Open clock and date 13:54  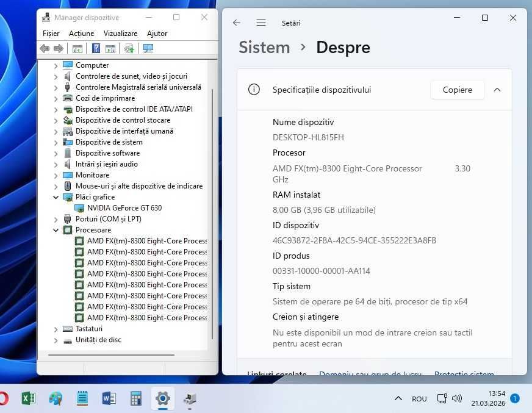click(x=488, y=398)
